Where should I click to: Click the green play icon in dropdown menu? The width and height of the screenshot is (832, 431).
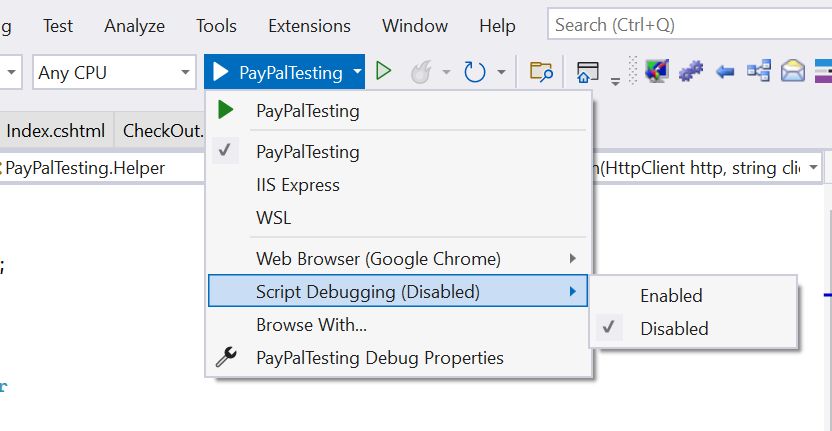pyautogui.click(x=226, y=110)
